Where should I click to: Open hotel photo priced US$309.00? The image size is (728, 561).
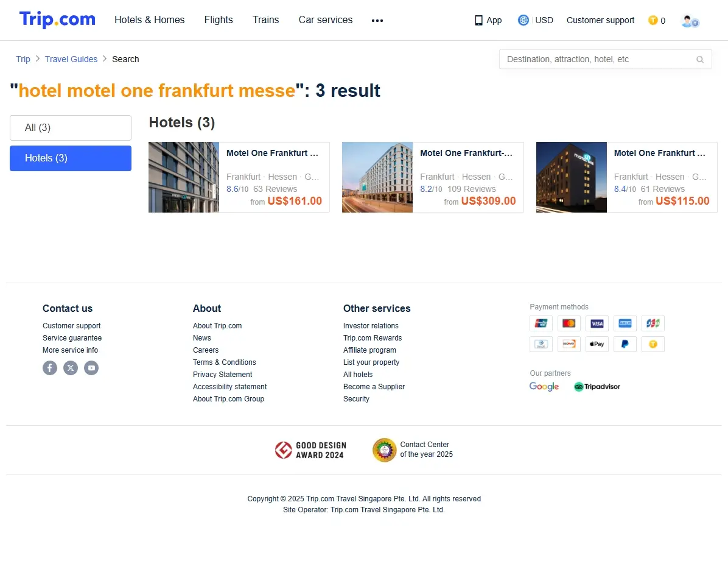point(377,177)
